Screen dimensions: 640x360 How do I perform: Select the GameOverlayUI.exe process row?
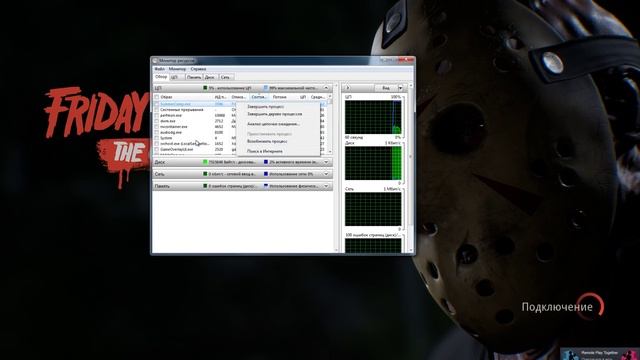pos(195,149)
